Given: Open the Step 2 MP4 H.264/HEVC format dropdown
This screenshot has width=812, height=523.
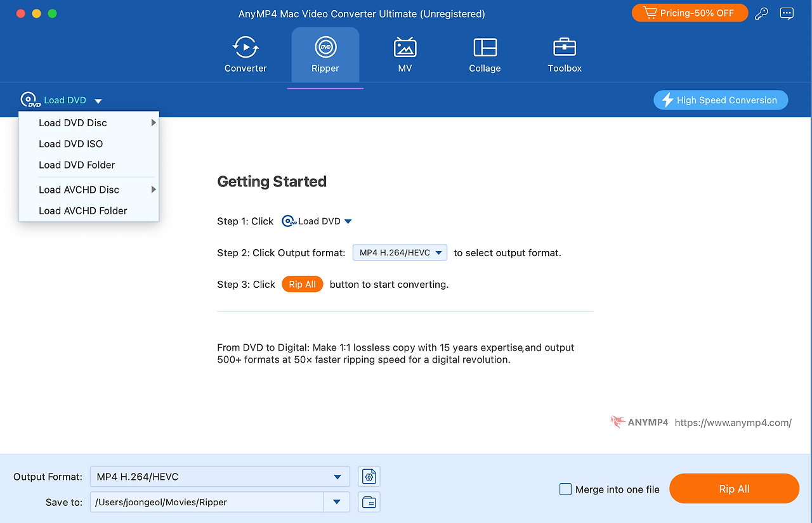Looking at the screenshot, I should [x=400, y=253].
